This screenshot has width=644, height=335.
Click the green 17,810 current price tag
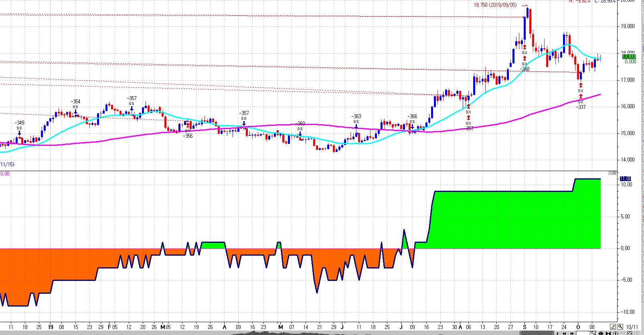coord(629,57)
